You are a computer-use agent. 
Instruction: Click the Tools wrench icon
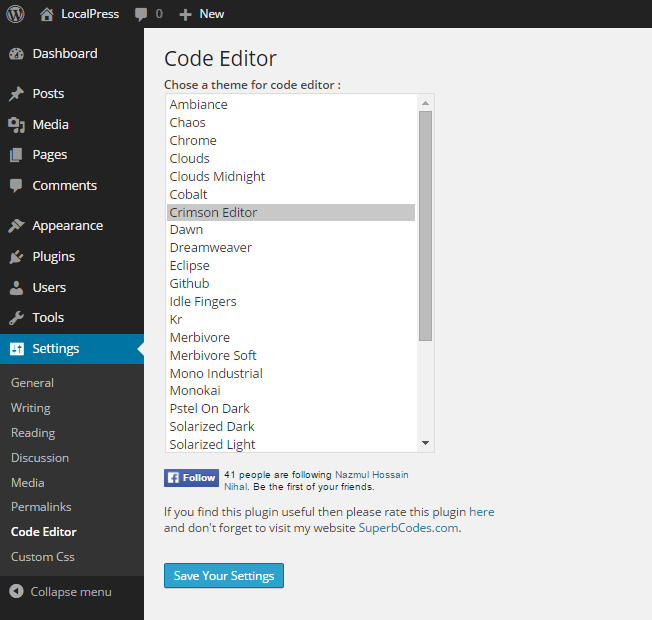click(16, 318)
